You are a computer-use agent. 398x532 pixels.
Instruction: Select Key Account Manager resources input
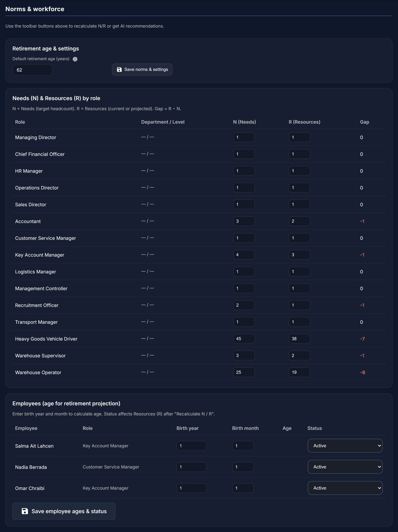[x=299, y=255]
